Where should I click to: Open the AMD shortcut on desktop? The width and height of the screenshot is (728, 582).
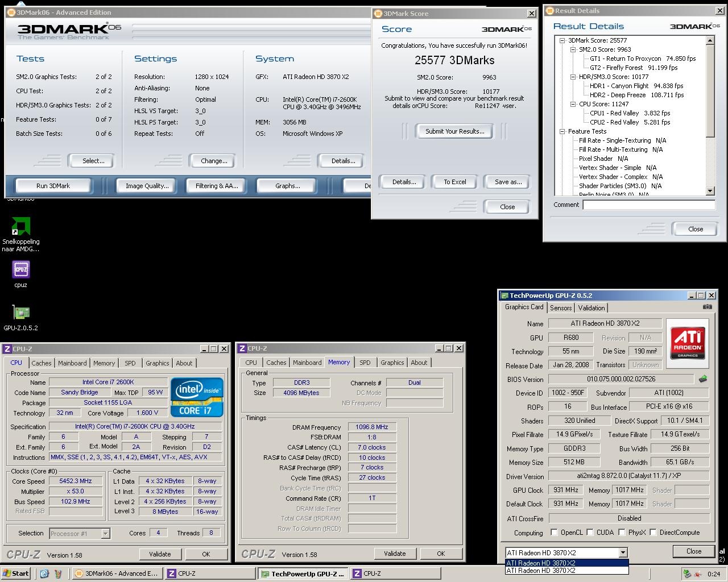click(x=21, y=227)
